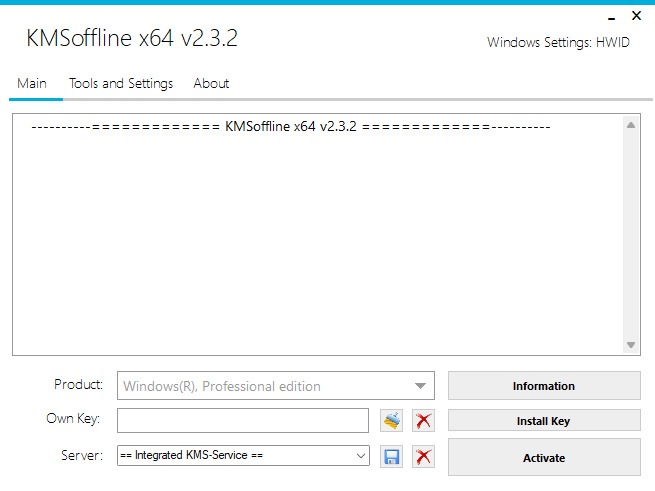Click the paste key icon beside Own Key

tap(391, 420)
